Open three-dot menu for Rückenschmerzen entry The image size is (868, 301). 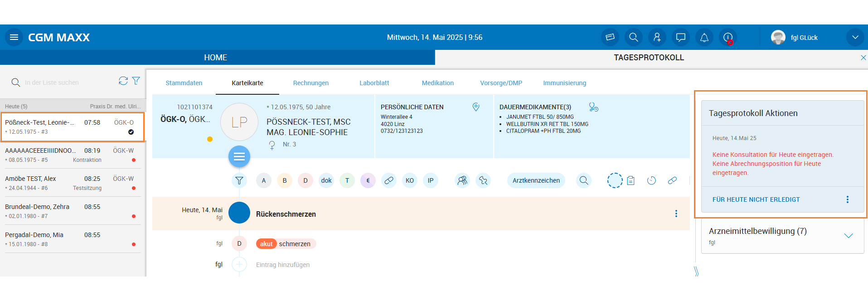[676, 214]
